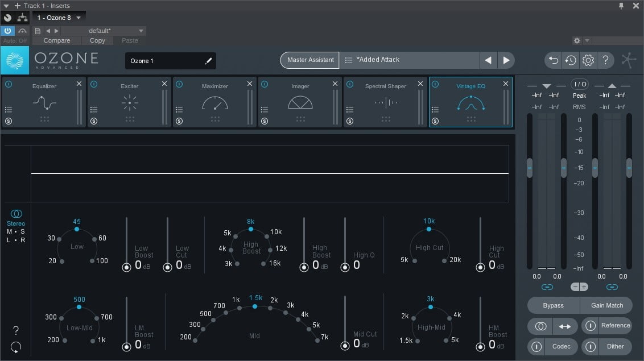Open the History clock icon
Viewport: 644px width, 361px height.
[x=571, y=60]
